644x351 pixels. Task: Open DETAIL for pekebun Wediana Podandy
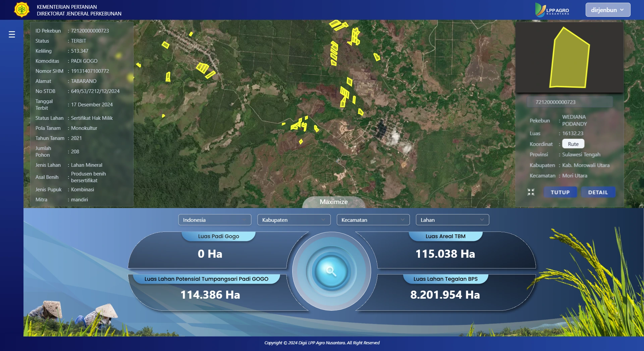coord(598,192)
